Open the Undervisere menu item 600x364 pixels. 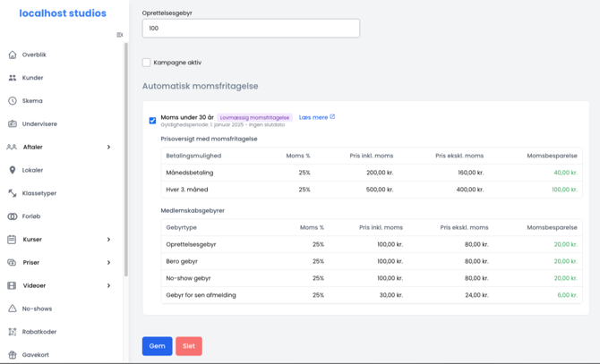click(x=39, y=124)
